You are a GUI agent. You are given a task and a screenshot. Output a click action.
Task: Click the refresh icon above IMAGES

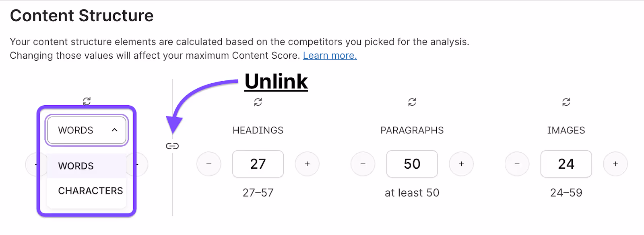(566, 102)
